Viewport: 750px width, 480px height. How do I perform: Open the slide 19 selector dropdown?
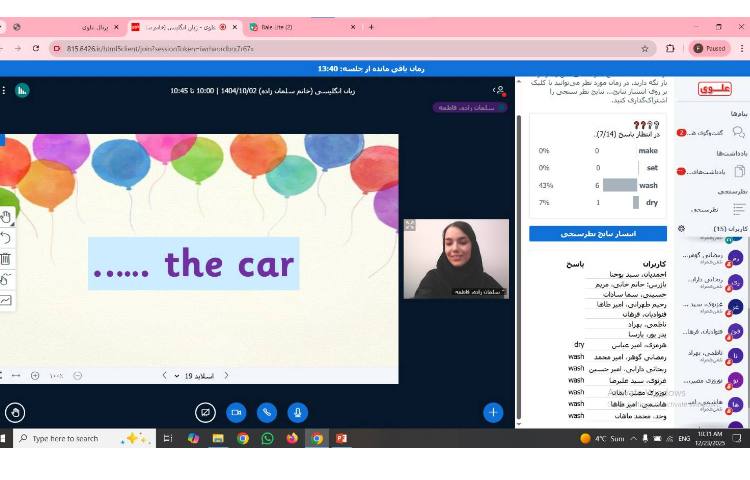(x=194, y=376)
